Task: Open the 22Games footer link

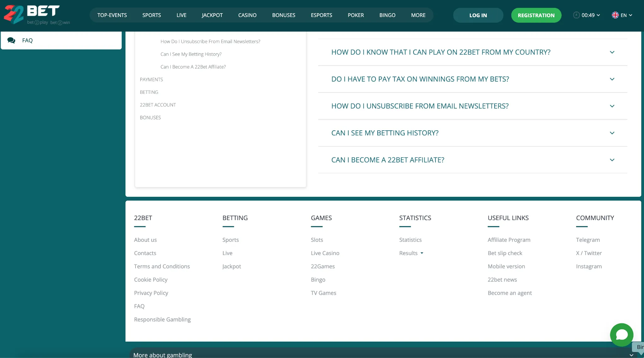Action: (x=323, y=266)
